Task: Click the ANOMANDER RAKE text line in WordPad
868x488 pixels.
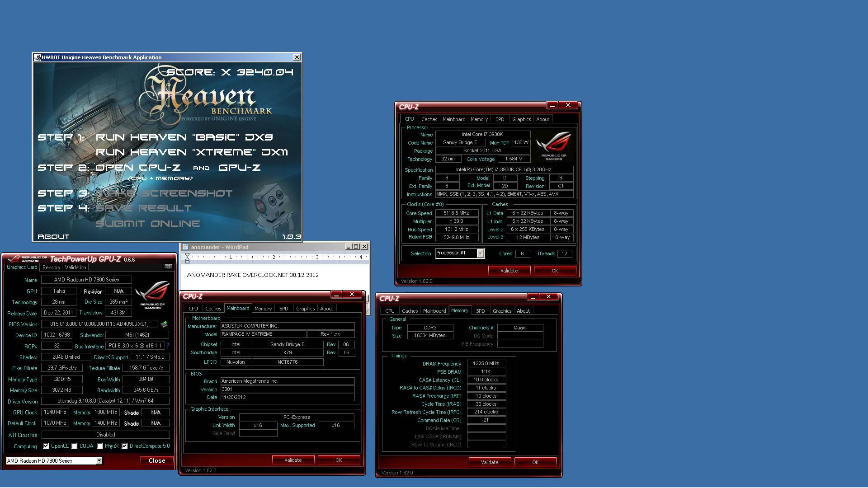Action: (x=253, y=275)
